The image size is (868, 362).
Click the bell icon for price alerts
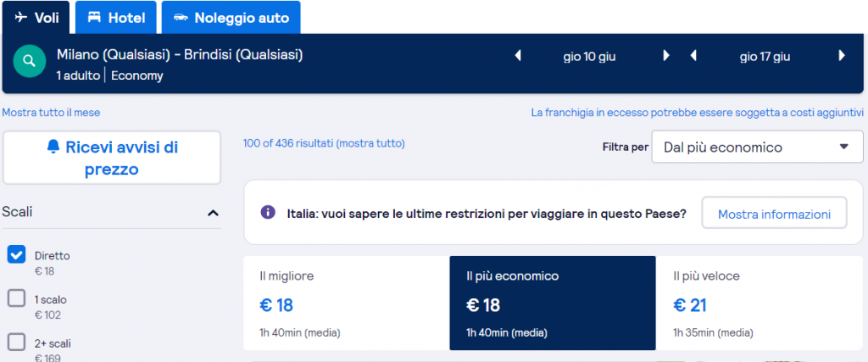[x=53, y=148]
